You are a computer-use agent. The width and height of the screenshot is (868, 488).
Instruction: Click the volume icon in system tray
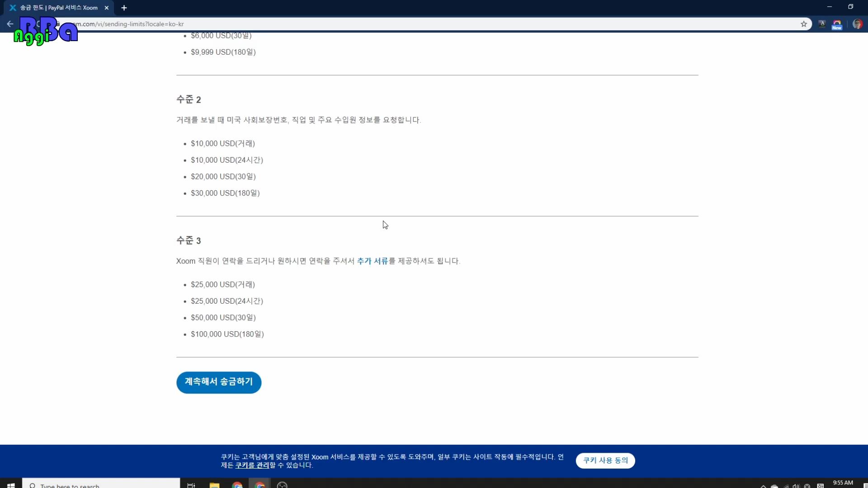796,486
